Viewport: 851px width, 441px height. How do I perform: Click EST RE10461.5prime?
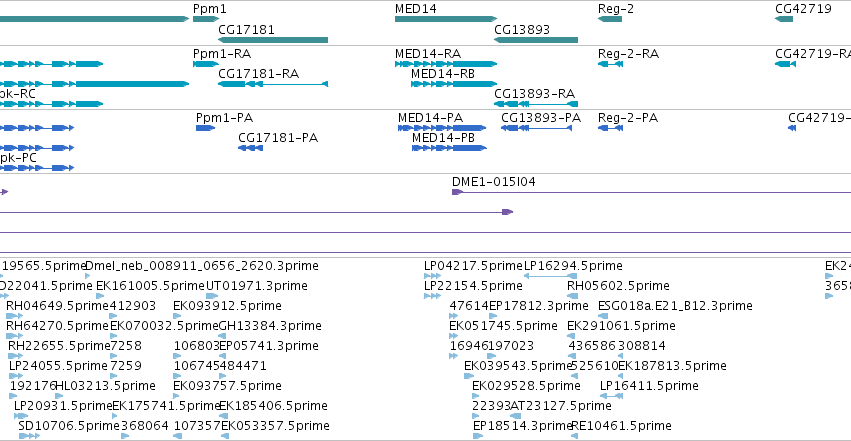click(622, 426)
